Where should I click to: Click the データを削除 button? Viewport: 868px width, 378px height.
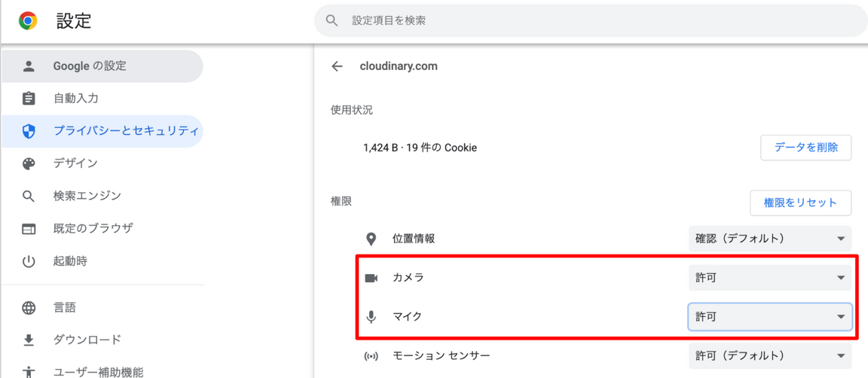[806, 148]
